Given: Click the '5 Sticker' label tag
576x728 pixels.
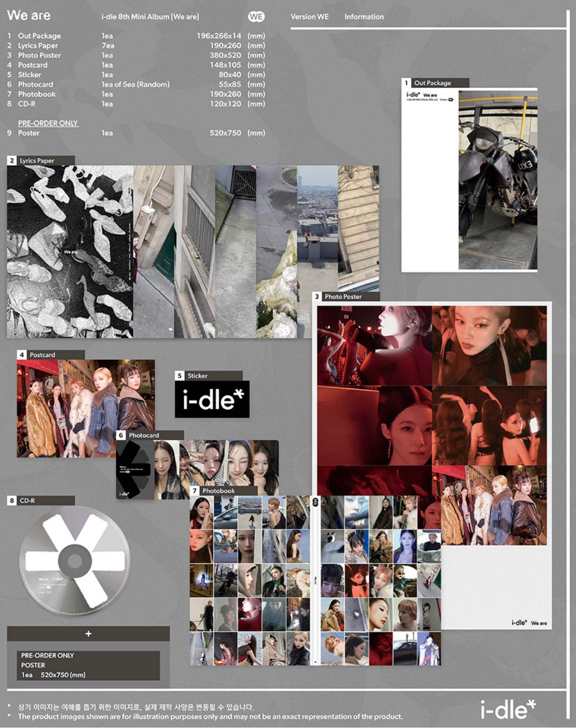Looking at the screenshot, I should pos(208,376).
